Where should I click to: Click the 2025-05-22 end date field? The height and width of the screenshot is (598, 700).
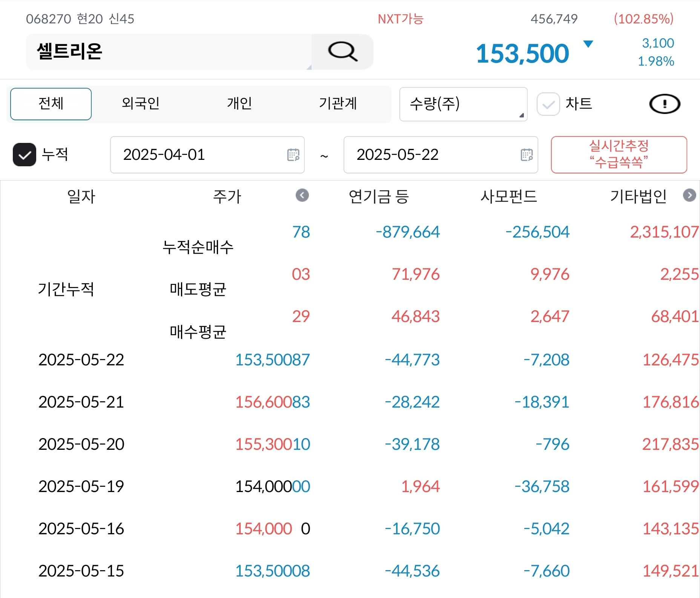coord(441,155)
